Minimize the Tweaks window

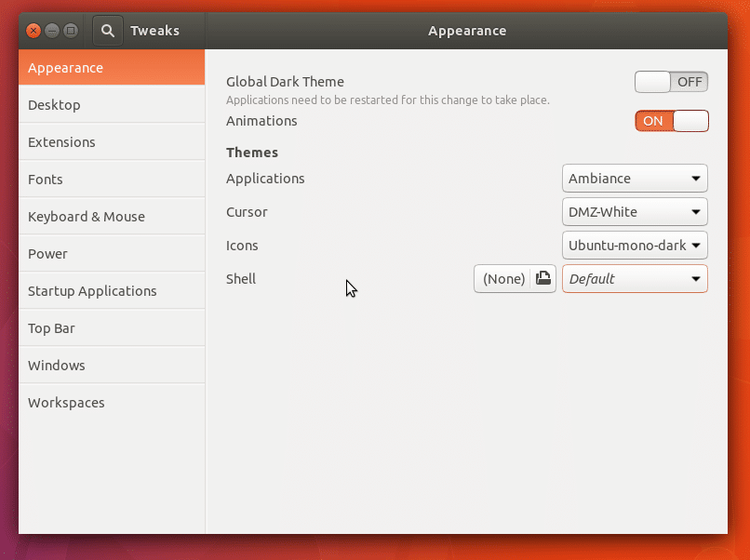coord(52,31)
